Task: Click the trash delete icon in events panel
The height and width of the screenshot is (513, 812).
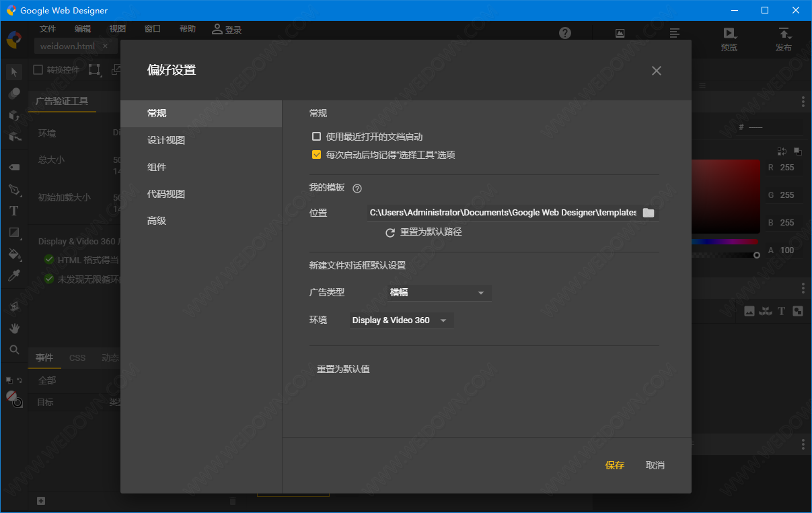Action: tap(233, 501)
